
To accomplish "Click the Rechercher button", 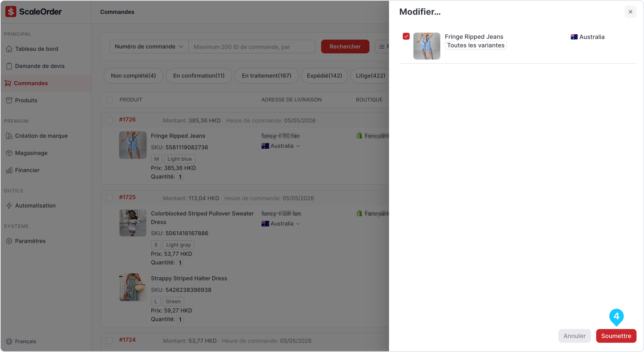I will click(345, 47).
